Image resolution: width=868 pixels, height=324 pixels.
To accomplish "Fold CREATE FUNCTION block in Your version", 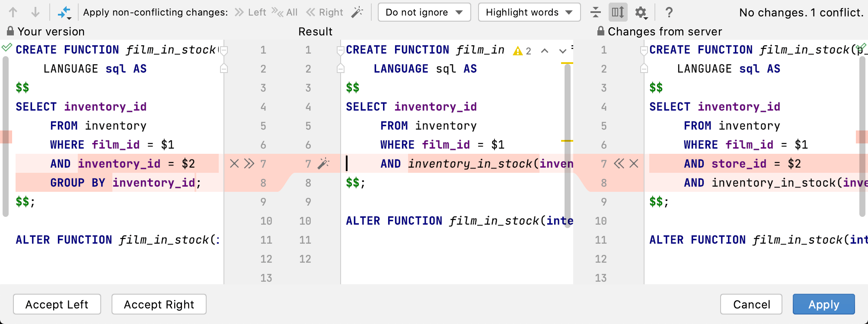I will pos(224,50).
